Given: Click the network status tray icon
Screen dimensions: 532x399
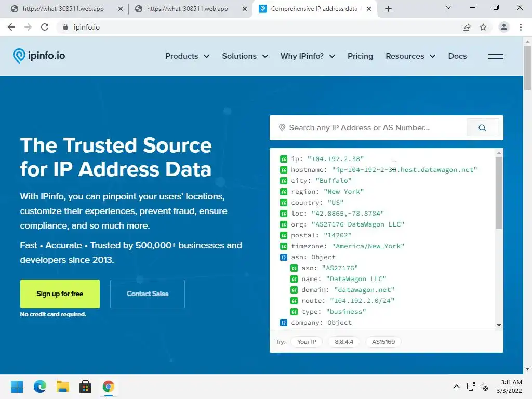Looking at the screenshot, I should point(471,387).
